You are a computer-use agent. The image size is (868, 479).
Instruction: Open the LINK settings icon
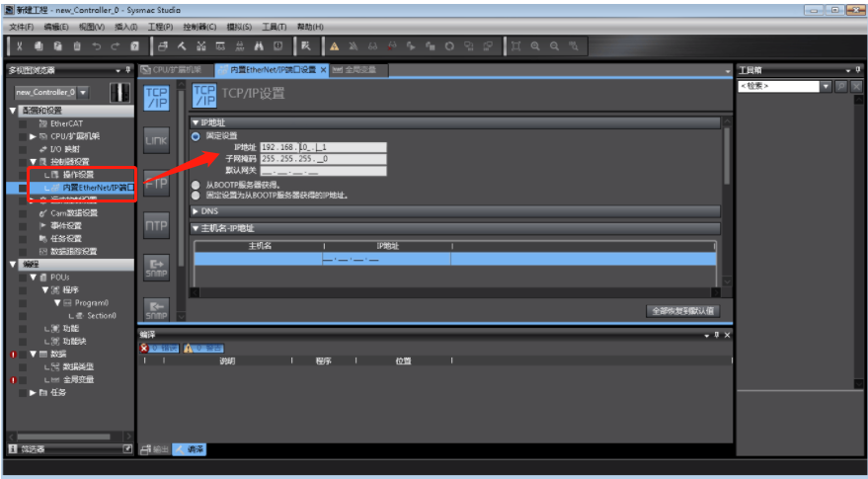(x=156, y=140)
